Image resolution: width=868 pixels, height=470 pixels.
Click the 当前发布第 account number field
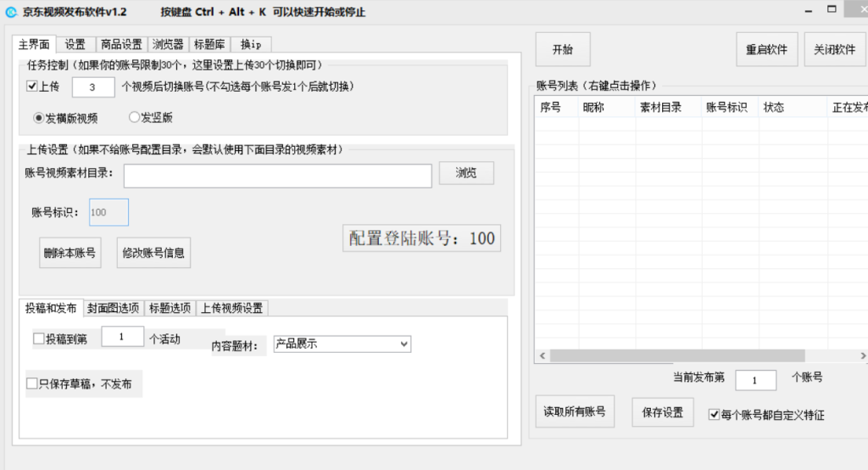755,380
